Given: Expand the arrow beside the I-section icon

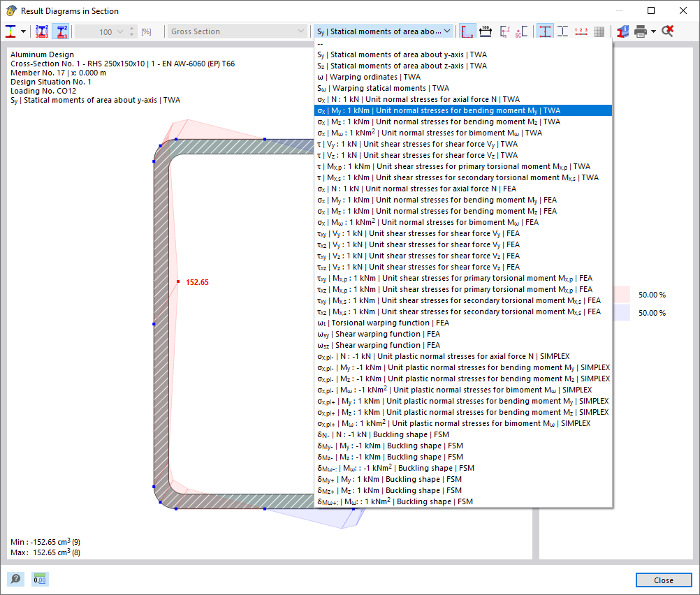Looking at the screenshot, I should click(x=23, y=31).
